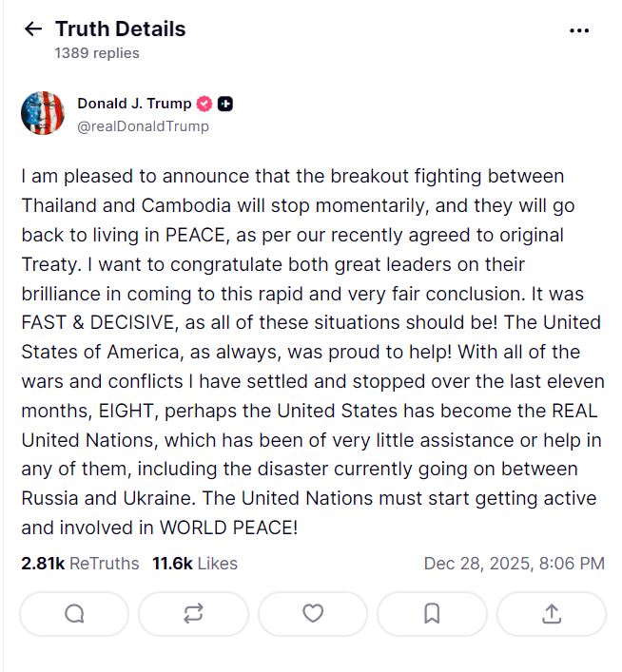View the 2.81k ReTruths list
Screen dimensions: 622x672
[x=80, y=564]
